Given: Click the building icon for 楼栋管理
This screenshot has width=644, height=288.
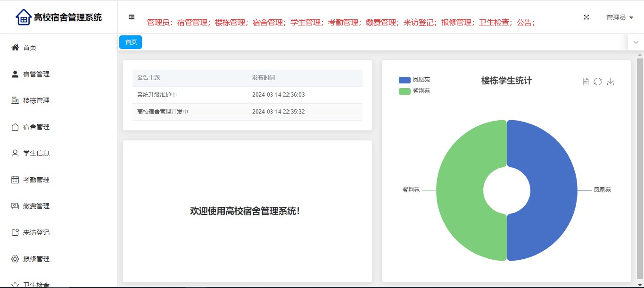Looking at the screenshot, I should pyautogui.click(x=15, y=100).
